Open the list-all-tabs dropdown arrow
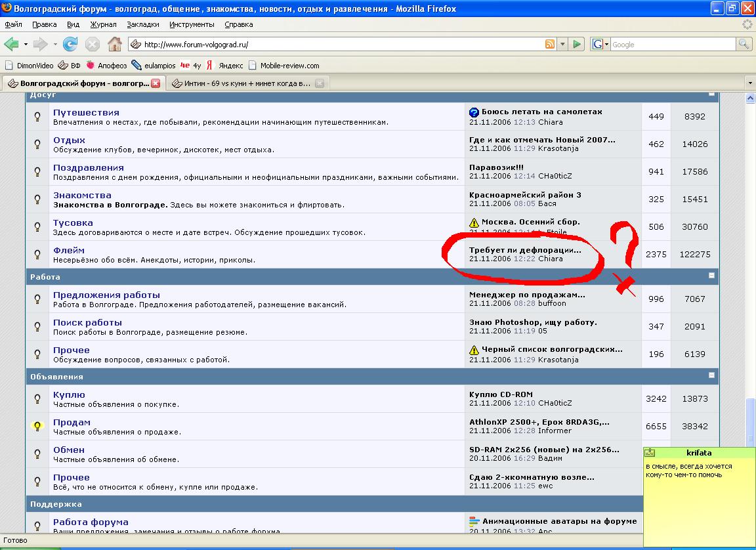 (x=750, y=83)
